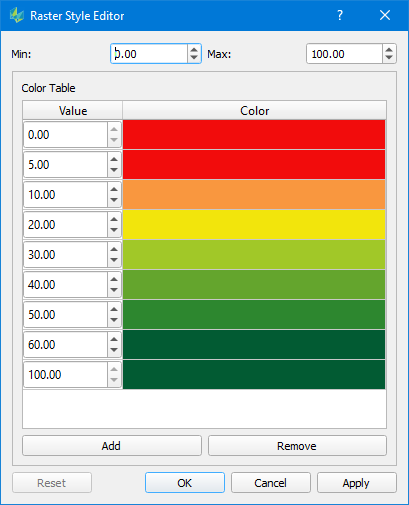Click the Value column header
The image size is (409, 505).
point(73,111)
